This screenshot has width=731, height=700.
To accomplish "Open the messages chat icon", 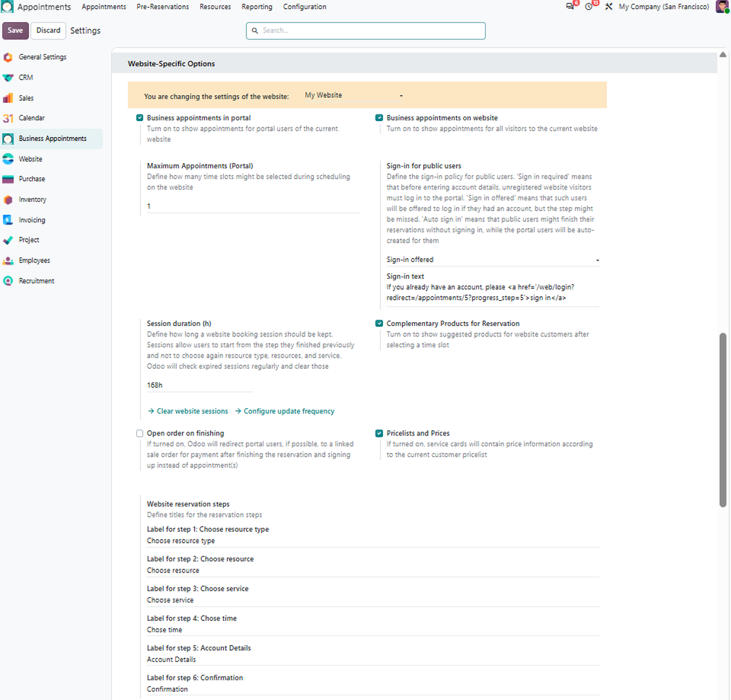I will point(570,6).
